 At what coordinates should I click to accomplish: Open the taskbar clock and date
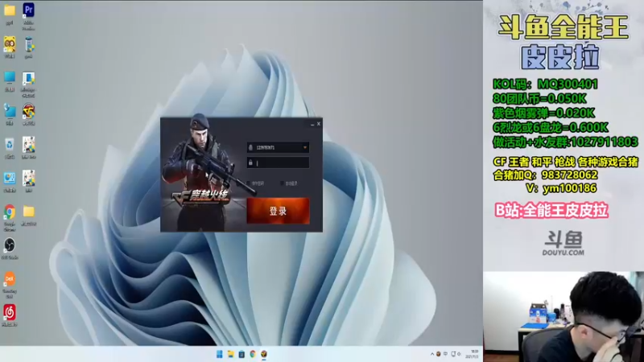click(x=473, y=354)
